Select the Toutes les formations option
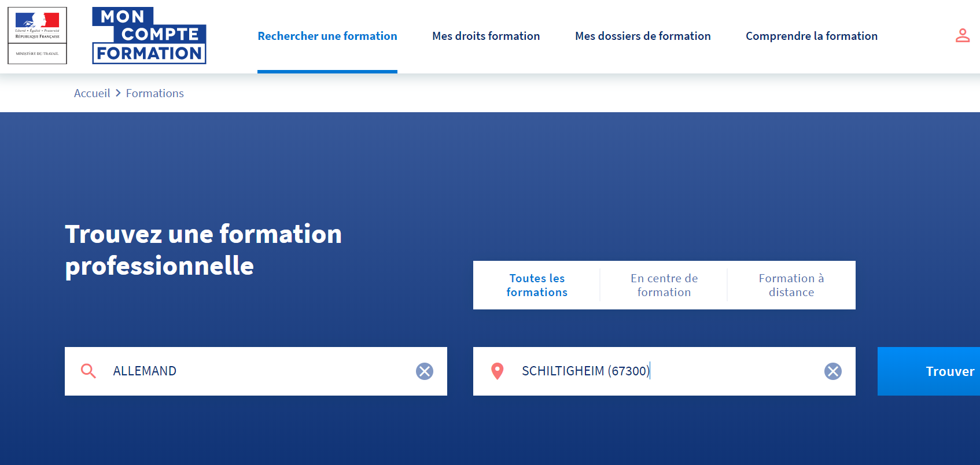This screenshot has height=465, width=980. pyautogui.click(x=537, y=285)
